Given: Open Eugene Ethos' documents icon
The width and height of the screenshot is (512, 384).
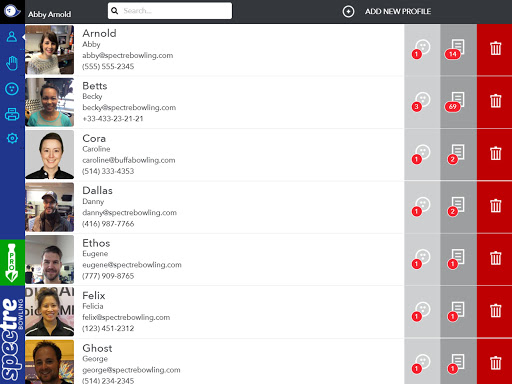Looking at the screenshot, I should [x=458, y=259].
